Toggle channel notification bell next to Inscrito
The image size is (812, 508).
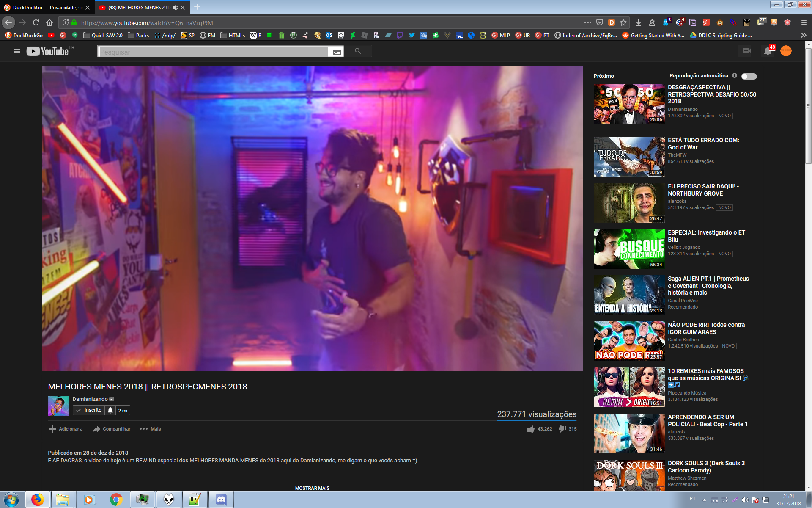[x=110, y=410]
